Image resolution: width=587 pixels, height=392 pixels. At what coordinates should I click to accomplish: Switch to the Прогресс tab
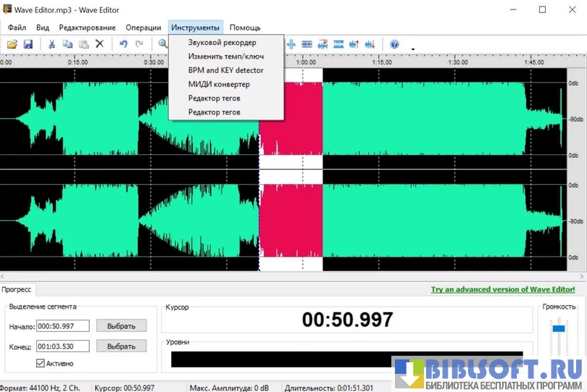(17, 289)
